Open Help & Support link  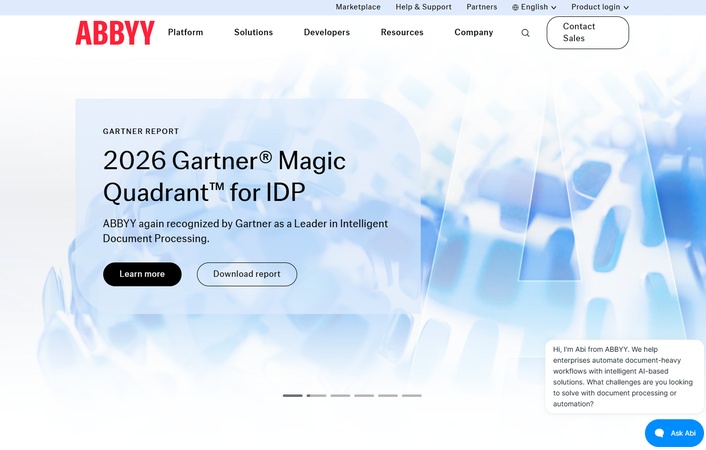click(x=423, y=7)
